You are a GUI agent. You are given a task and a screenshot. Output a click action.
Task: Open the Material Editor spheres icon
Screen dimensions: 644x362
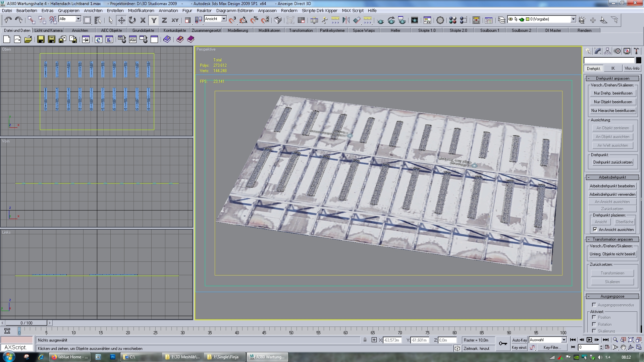point(452,20)
